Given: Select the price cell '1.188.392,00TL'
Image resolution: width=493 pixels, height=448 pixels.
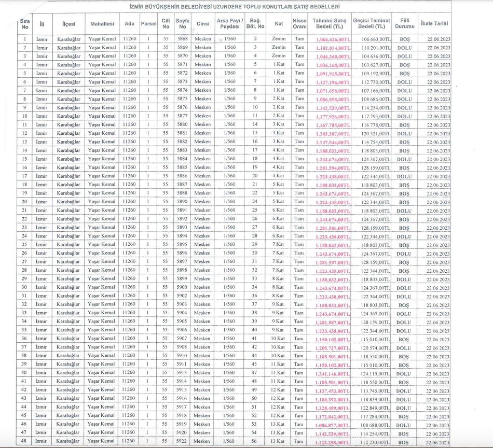Looking at the screenshot, I should point(332,400).
